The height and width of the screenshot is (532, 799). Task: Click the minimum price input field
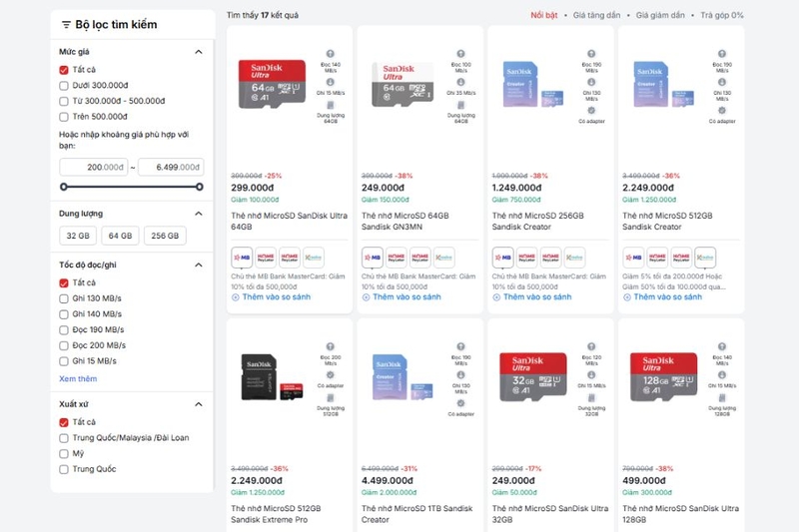point(94,167)
